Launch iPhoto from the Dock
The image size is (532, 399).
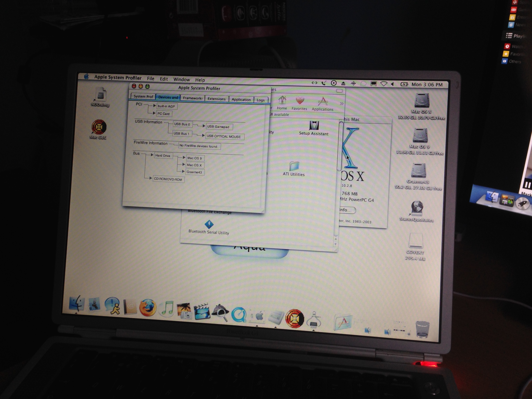[x=185, y=311]
